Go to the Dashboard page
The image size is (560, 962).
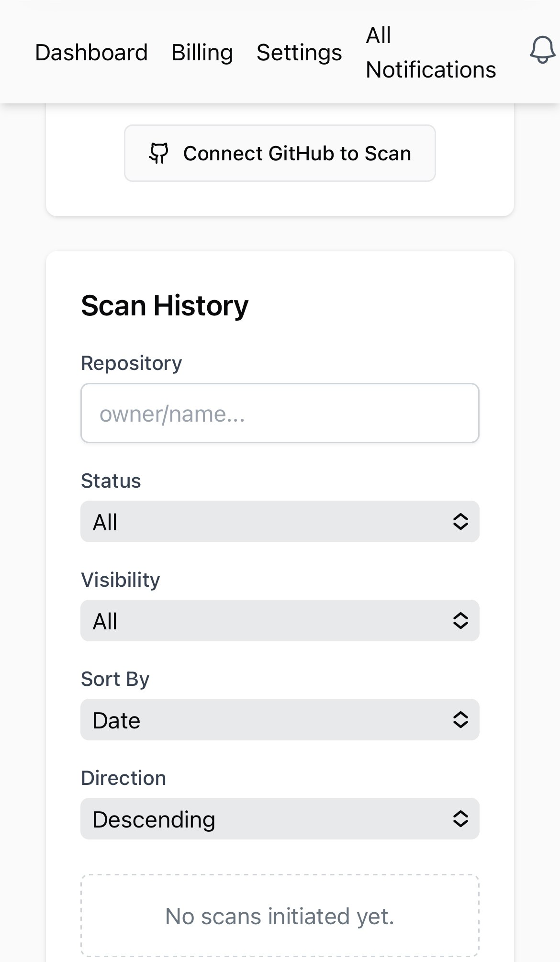(91, 52)
